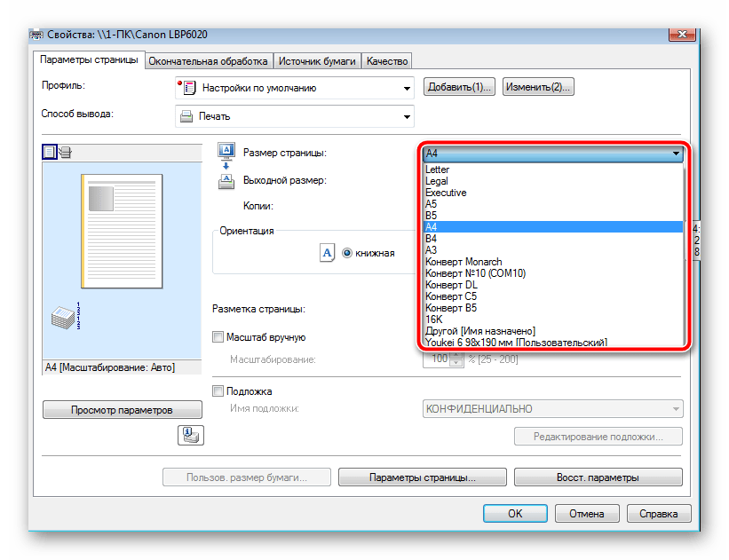The width and height of the screenshot is (729, 560).
Task: Click the page preview mode icon
Action: (50, 153)
